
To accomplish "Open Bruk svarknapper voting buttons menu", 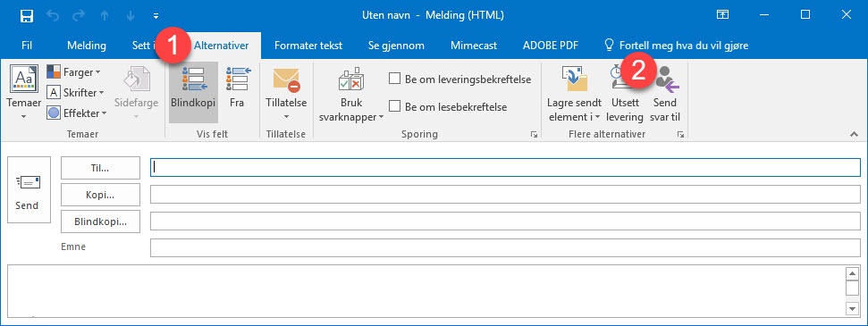I will pyautogui.click(x=351, y=94).
